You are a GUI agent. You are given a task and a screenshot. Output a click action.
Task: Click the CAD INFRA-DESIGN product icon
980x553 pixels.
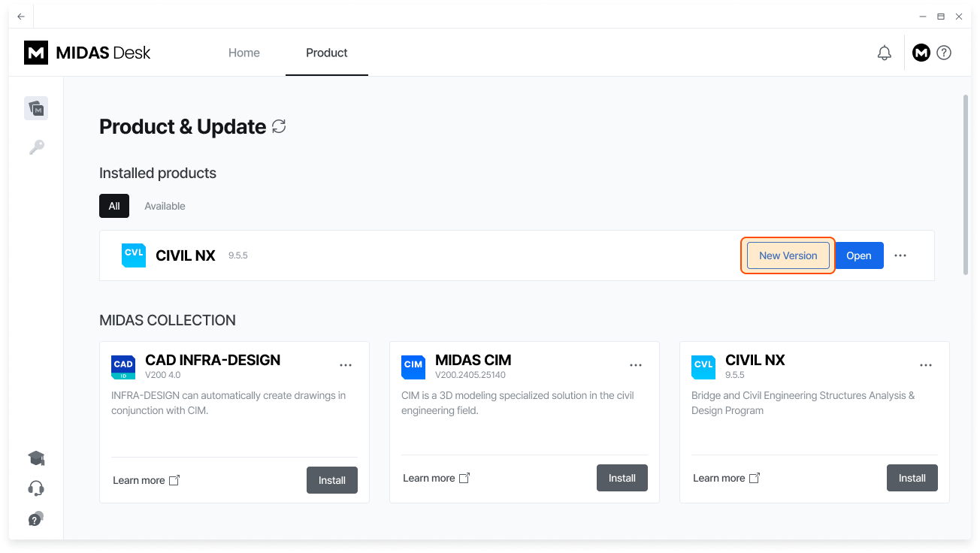(x=123, y=367)
